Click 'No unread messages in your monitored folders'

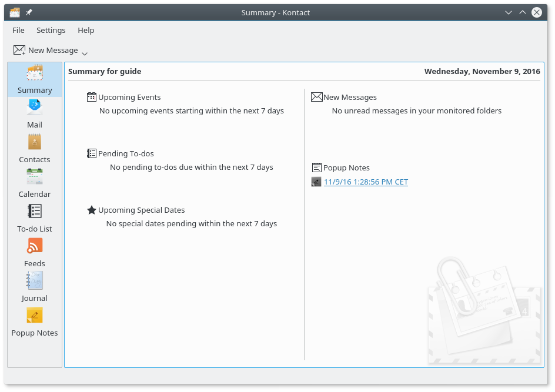point(417,110)
